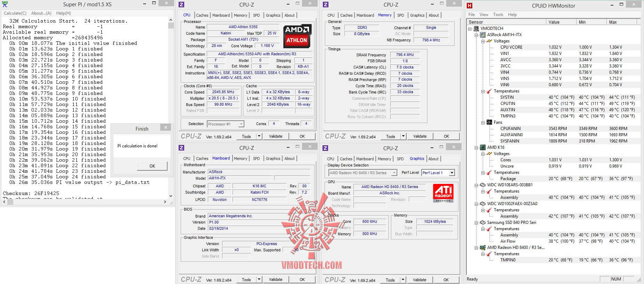The width and height of the screenshot is (644, 284).
Task: Click the Temperatures icon under AMD K16
Action: [x=489, y=172]
